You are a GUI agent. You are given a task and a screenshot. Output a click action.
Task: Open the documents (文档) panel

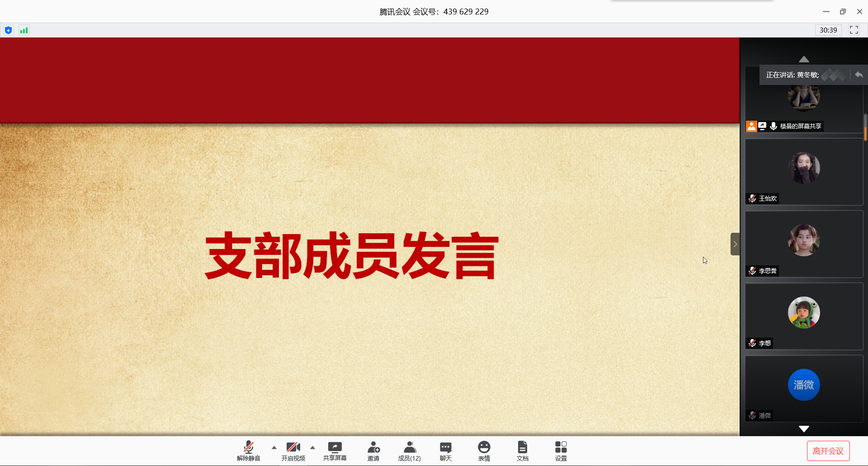click(522, 451)
